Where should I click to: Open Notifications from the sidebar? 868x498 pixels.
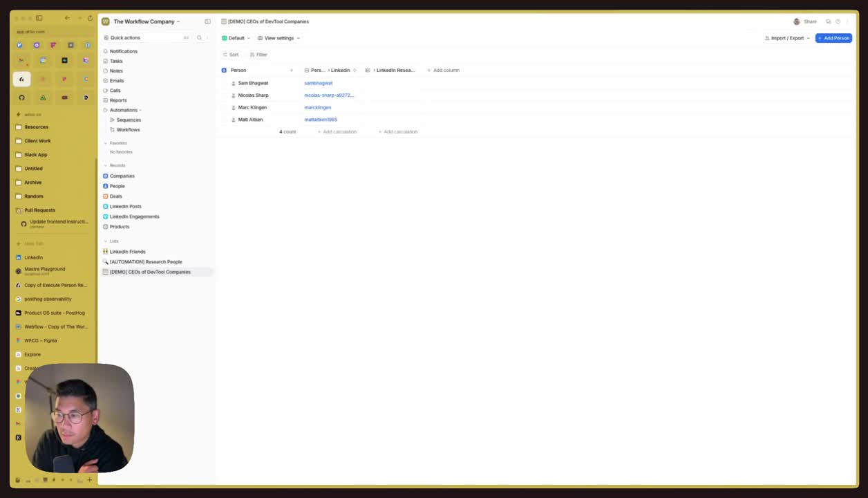pyautogui.click(x=123, y=51)
